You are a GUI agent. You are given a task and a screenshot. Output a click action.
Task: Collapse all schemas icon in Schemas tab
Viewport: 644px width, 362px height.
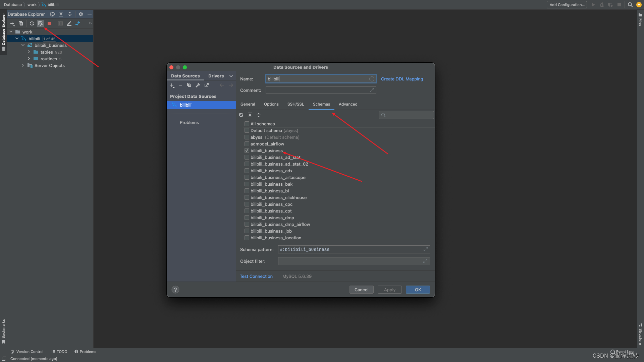[259, 115]
